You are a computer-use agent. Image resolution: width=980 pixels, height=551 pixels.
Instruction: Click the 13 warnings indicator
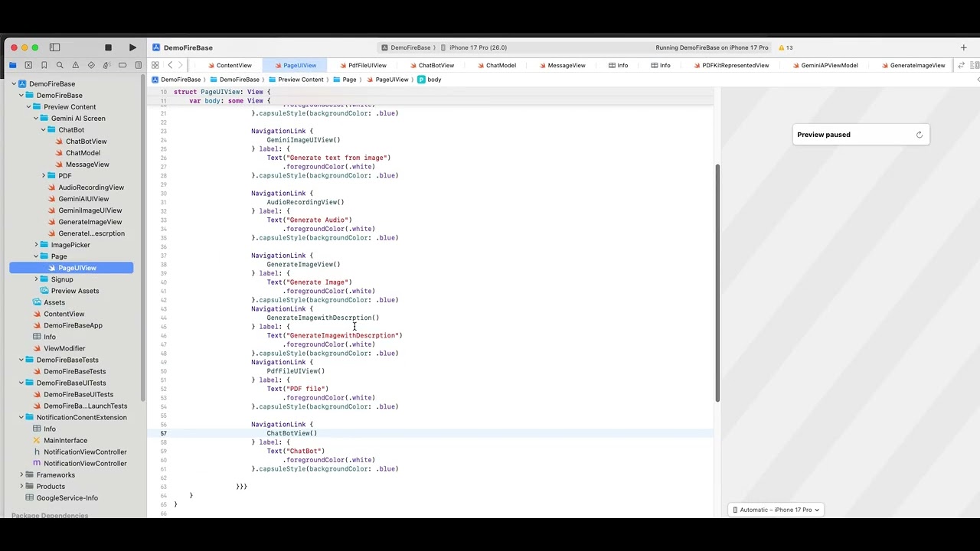click(786, 47)
